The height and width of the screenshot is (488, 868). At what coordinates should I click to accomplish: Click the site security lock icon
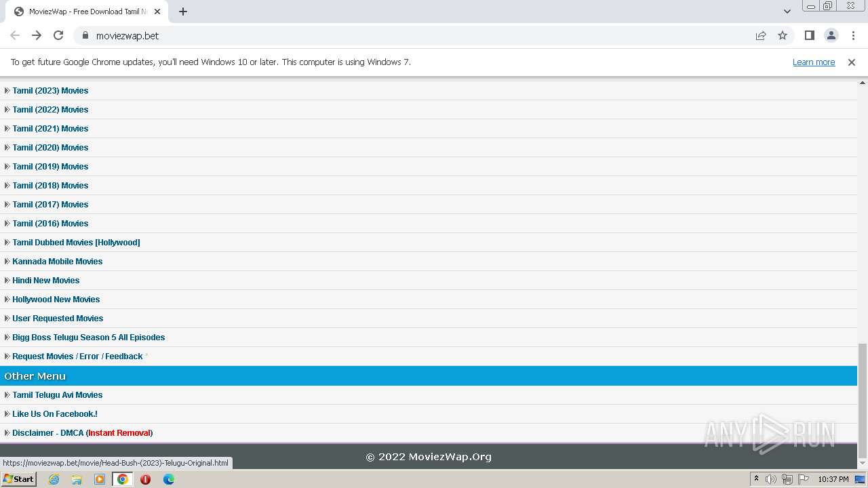85,35
